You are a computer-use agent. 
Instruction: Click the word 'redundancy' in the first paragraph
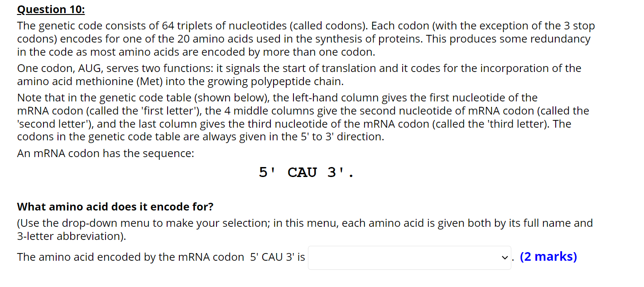pyautogui.click(x=556, y=38)
